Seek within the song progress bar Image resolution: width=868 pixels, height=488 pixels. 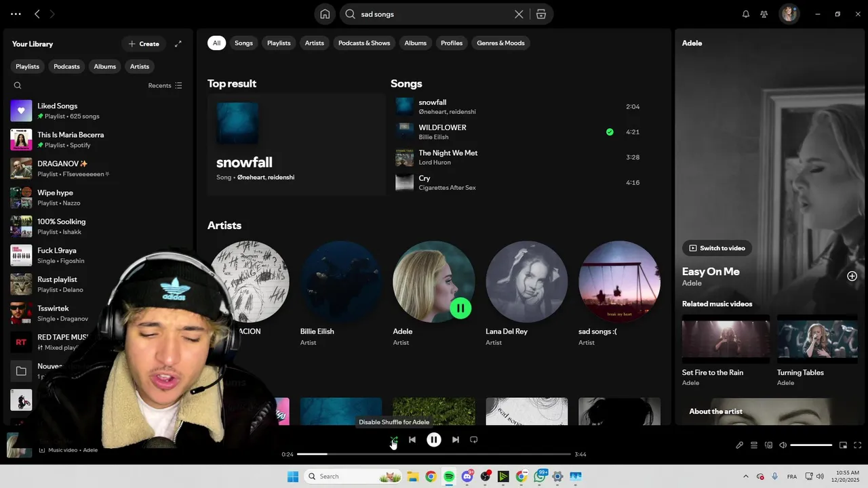tap(434, 454)
